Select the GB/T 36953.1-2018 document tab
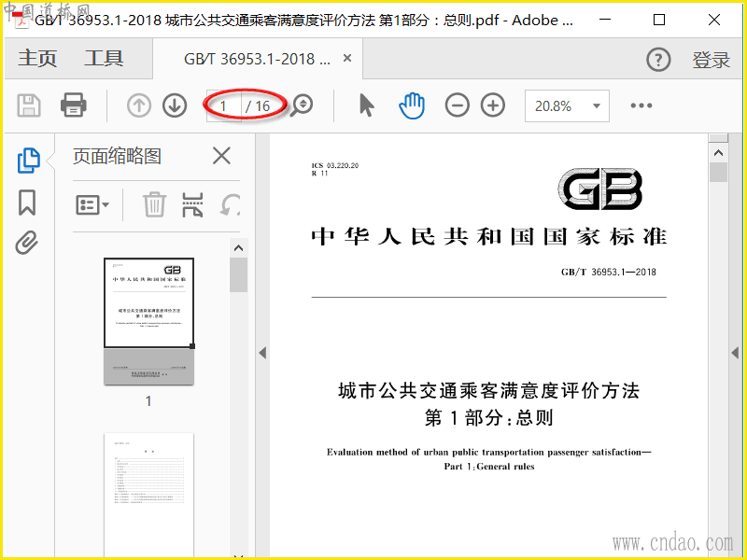 pyautogui.click(x=258, y=59)
